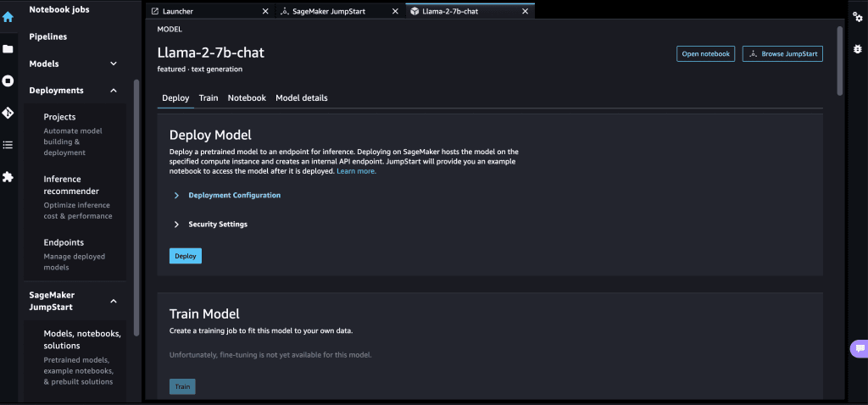Screen dimensions: 868x405
Task: Click the fine-tuning not available message
Action: click(x=270, y=355)
